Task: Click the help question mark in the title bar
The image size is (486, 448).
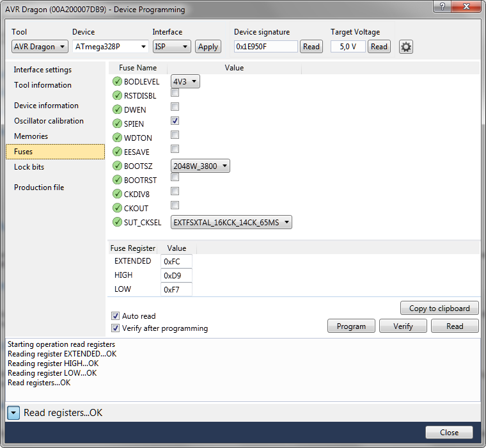Action: click(x=443, y=6)
